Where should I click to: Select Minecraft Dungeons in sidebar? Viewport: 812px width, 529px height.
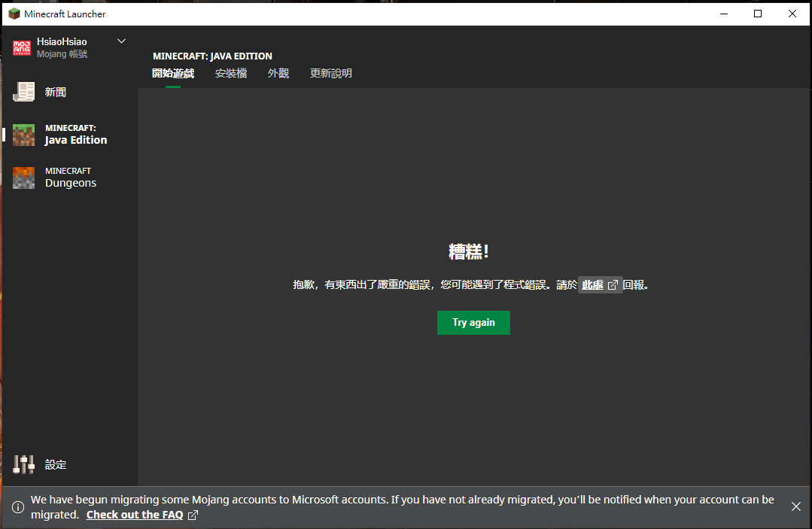pos(70,178)
